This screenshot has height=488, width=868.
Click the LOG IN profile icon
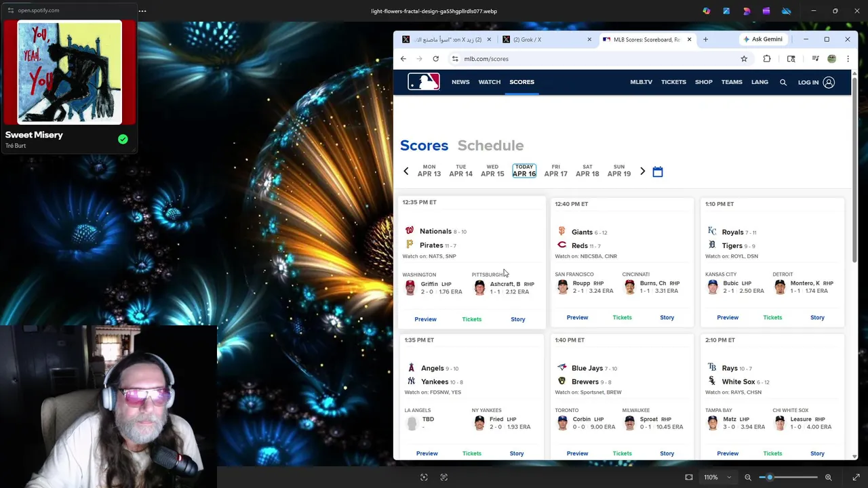pos(829,82)
